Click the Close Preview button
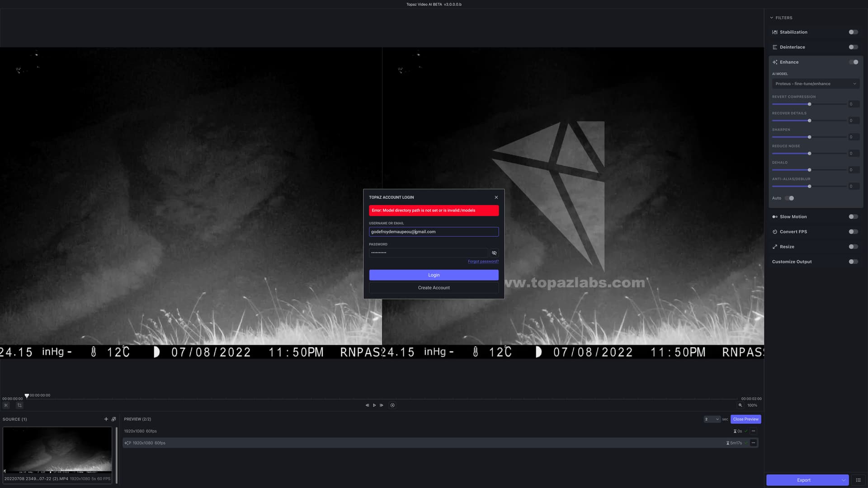This screenshot has height=488, width=868. point(745,419)
